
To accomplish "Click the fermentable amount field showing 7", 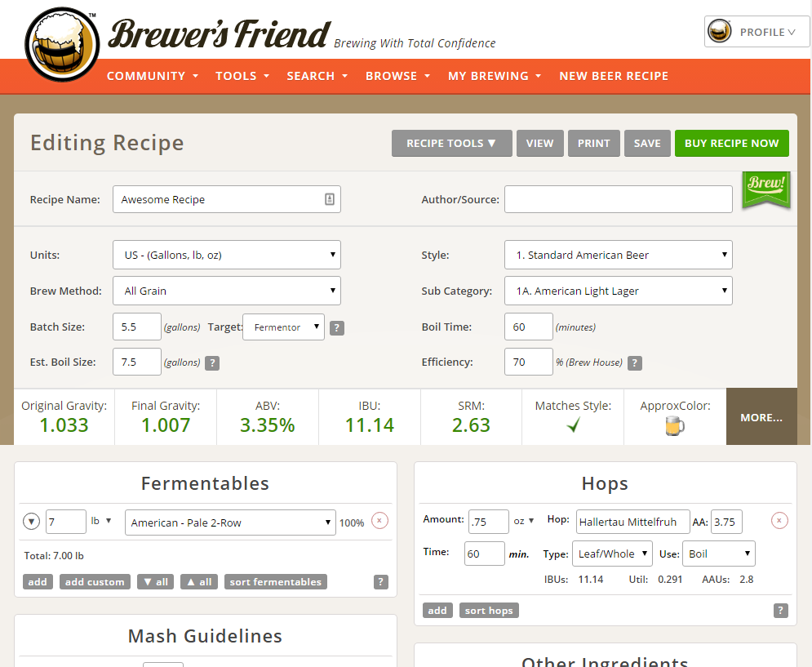I will [x=66, y=522].
